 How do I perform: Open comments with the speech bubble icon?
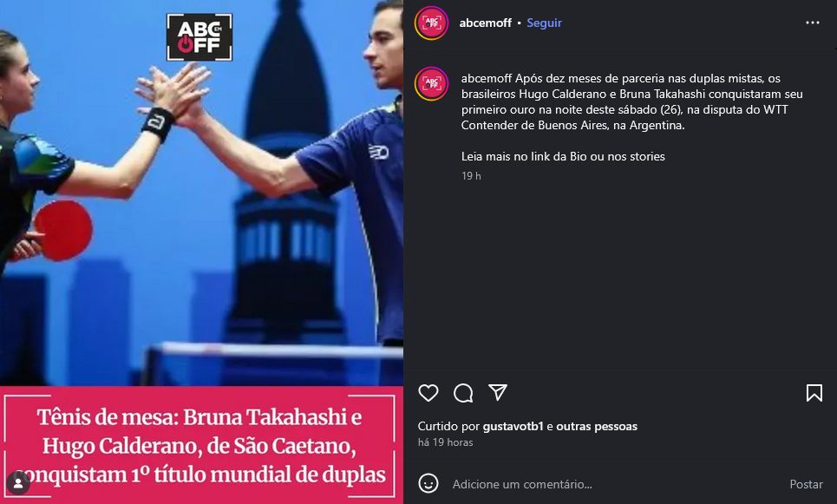463,393
